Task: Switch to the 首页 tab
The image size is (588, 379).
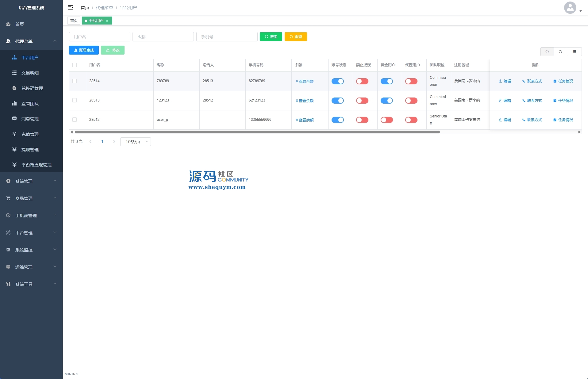Action: tap(74, 21)
